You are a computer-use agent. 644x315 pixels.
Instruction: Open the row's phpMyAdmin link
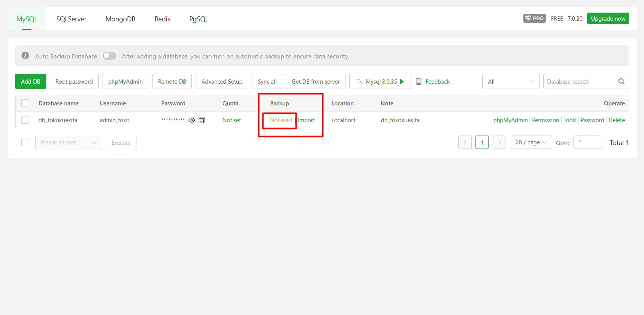[510, 120]
